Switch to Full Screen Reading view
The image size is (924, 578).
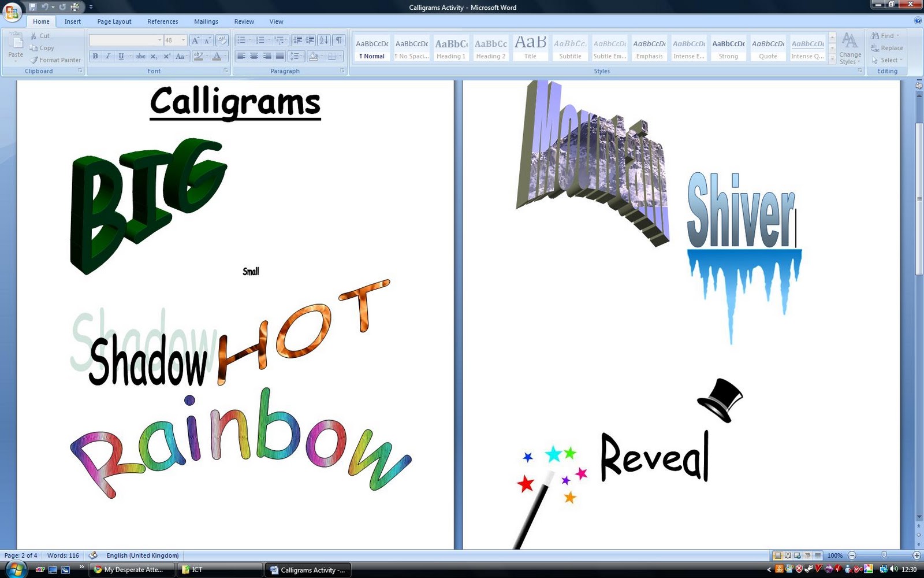tap(788, 555)
